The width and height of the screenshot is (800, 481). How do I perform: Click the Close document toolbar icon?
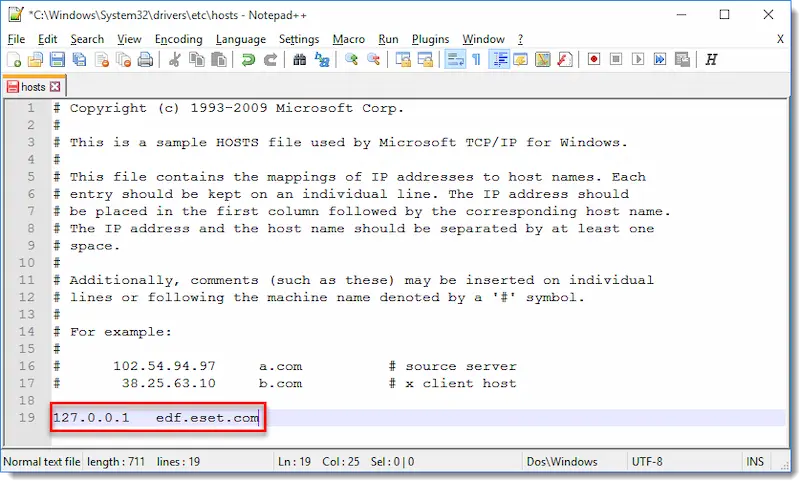click(102, 60)
